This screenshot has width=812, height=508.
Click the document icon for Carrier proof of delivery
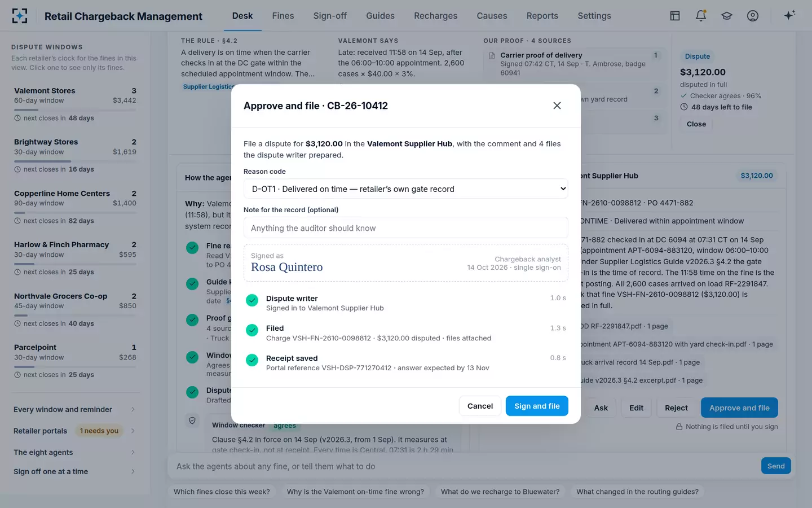(492, 55)
